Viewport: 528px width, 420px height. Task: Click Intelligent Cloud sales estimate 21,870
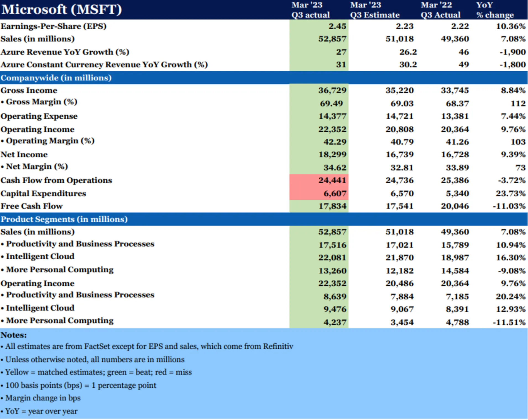[x=400, y=258]
